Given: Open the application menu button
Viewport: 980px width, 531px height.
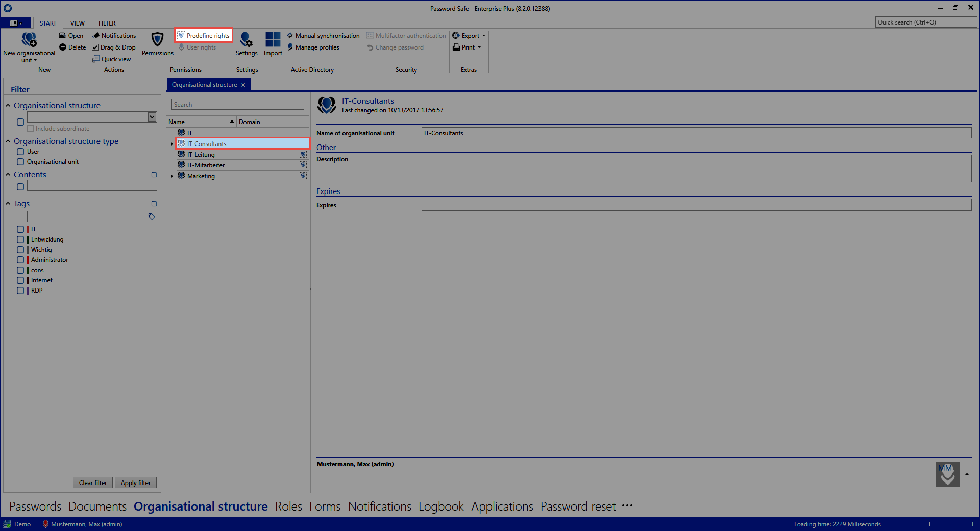Looking at the screenshot, I should pos(16,23).
